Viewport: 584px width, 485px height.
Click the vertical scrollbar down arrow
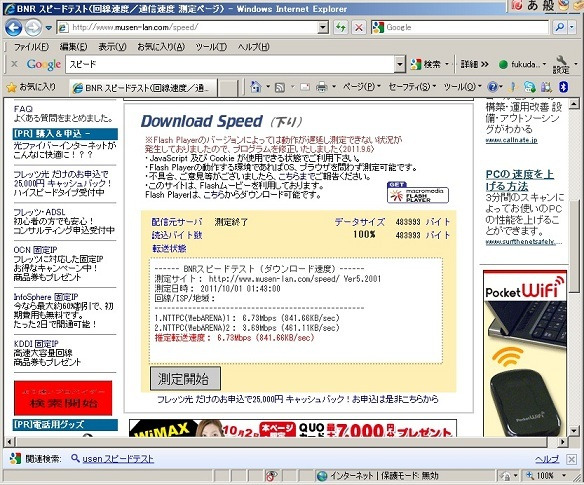tap(574, 431)
